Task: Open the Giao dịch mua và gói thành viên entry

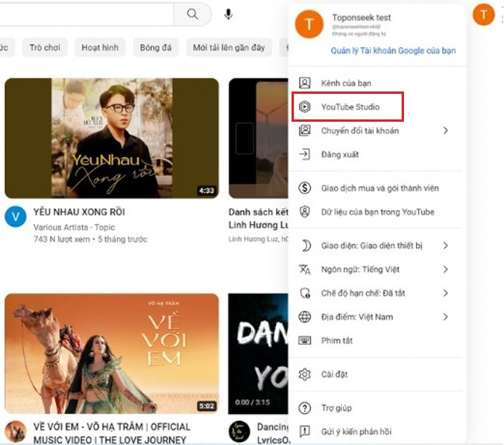Action: pos(379,188)
